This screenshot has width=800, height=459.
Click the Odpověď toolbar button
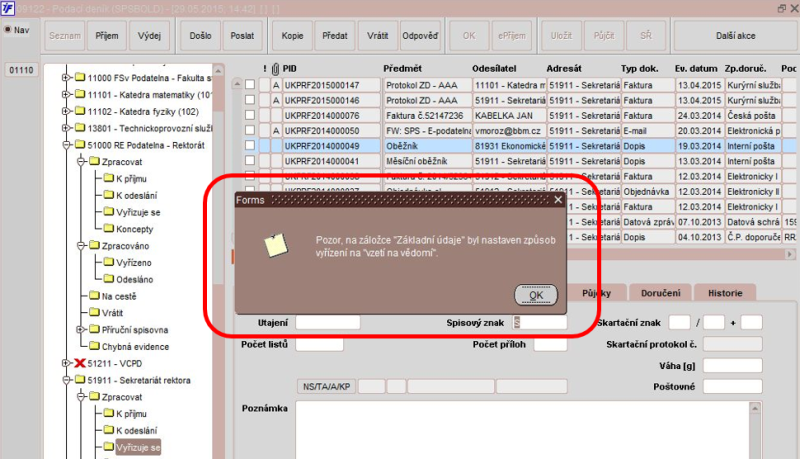[x=420, y=36]
